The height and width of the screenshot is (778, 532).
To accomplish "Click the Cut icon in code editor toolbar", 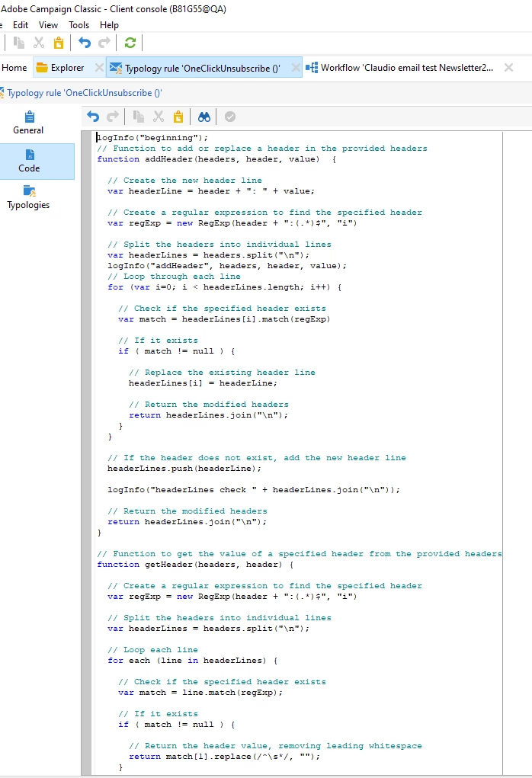I will pyautogui.click(x=159, y=117).
